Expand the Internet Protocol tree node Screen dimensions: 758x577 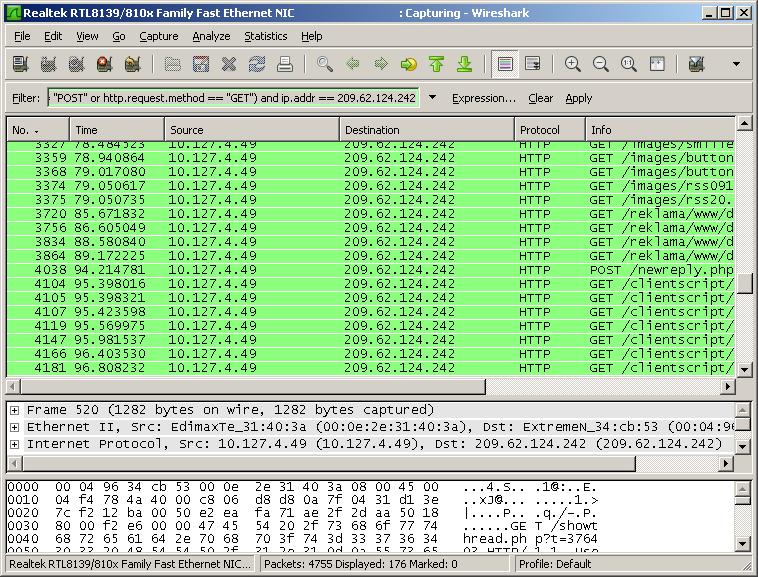[15, 444]
